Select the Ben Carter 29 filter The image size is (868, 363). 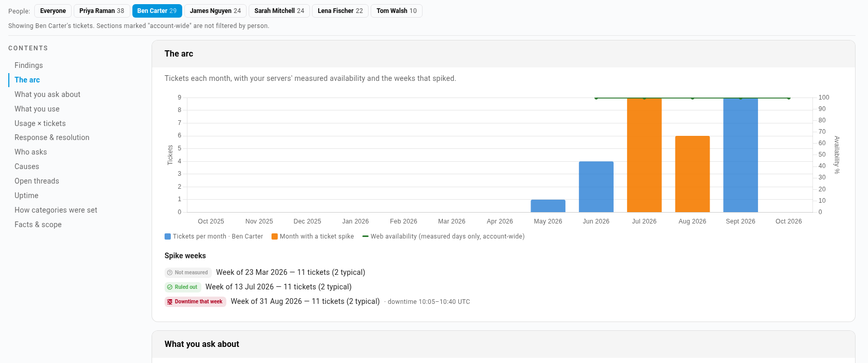tap(157, 11)
